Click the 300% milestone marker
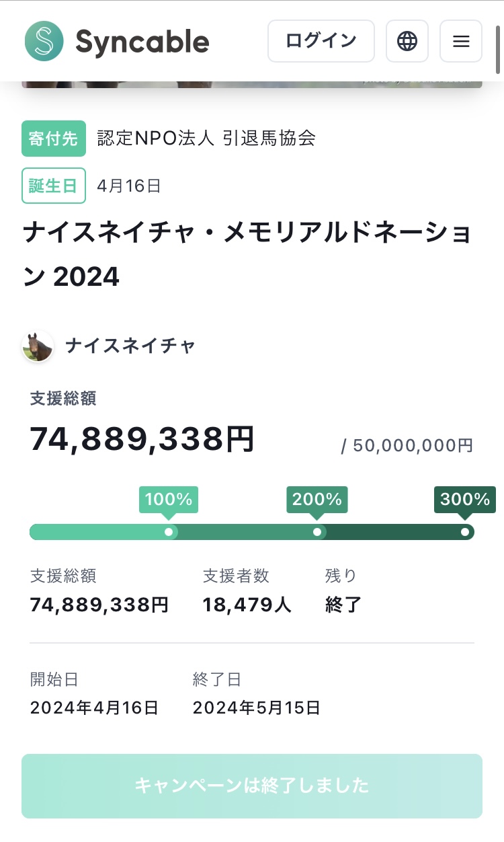504x842 pixels. click(x=465, y=500)
